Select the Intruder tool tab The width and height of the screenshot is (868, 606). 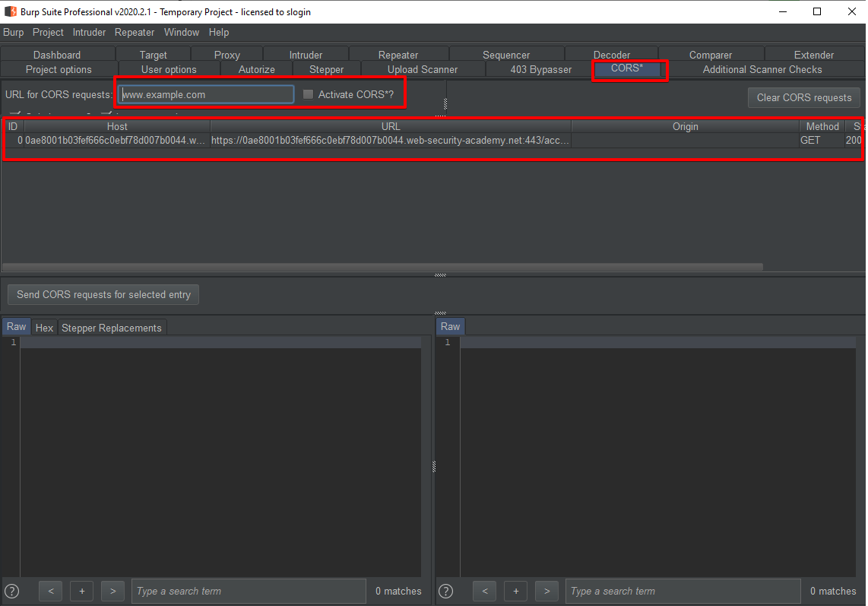pos(306,55)
